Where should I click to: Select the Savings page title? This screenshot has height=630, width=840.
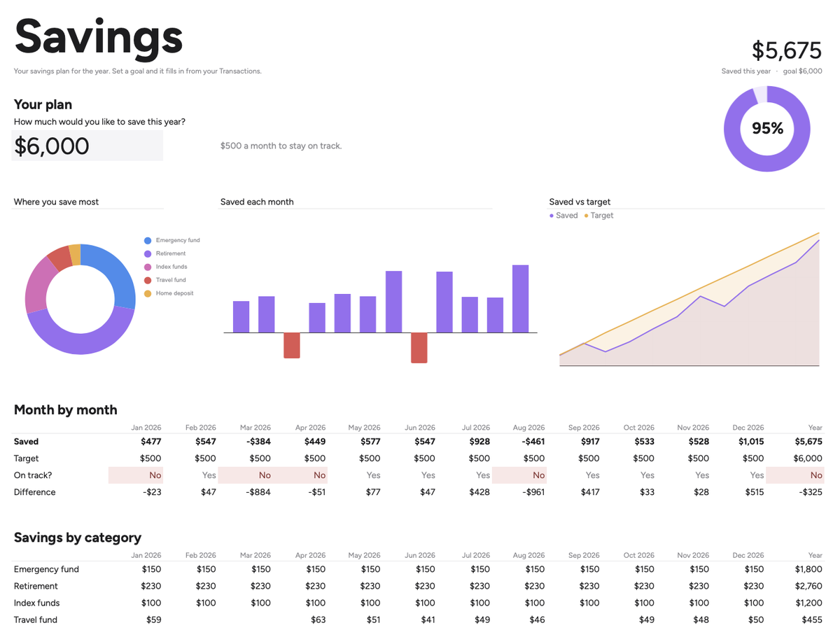point(99,36)
